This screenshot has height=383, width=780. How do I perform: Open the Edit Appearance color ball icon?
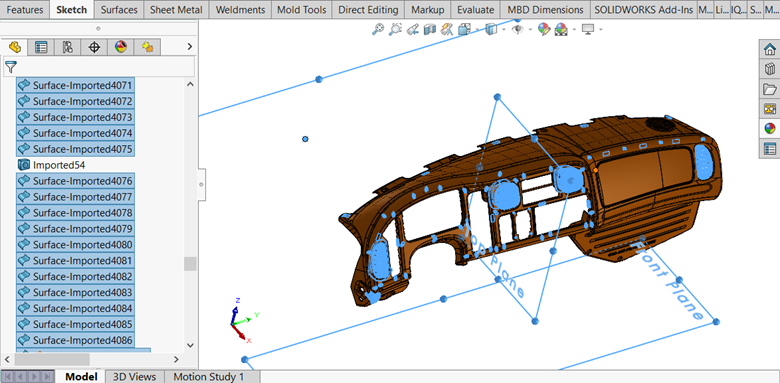pos(544,29)
